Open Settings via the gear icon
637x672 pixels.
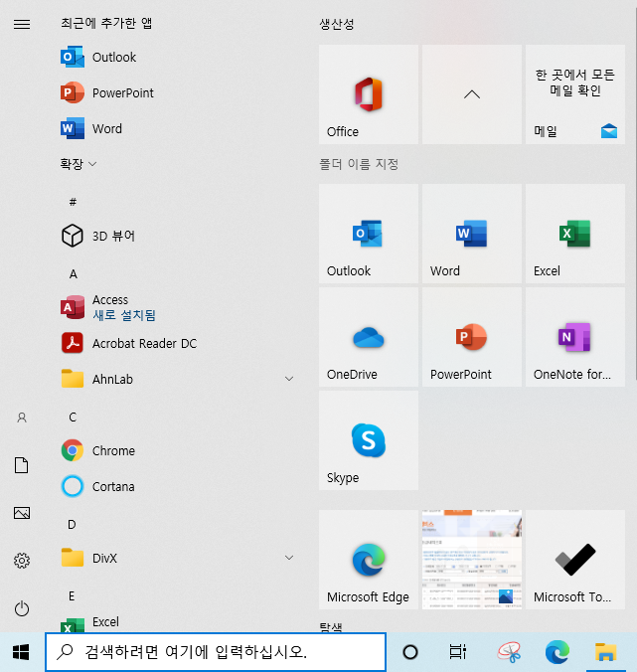coord(22,561)
